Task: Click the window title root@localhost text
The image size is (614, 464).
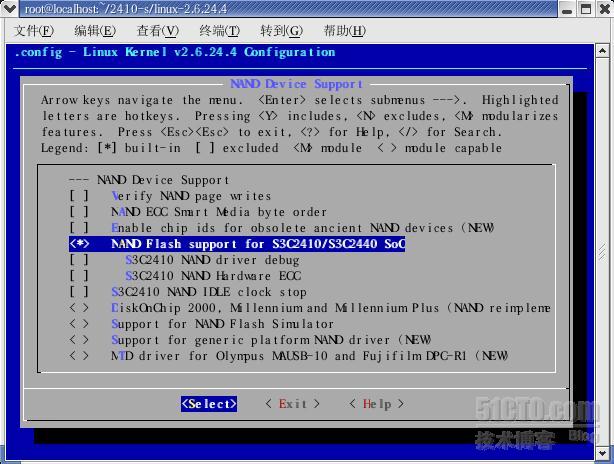Action: [125, 9]
